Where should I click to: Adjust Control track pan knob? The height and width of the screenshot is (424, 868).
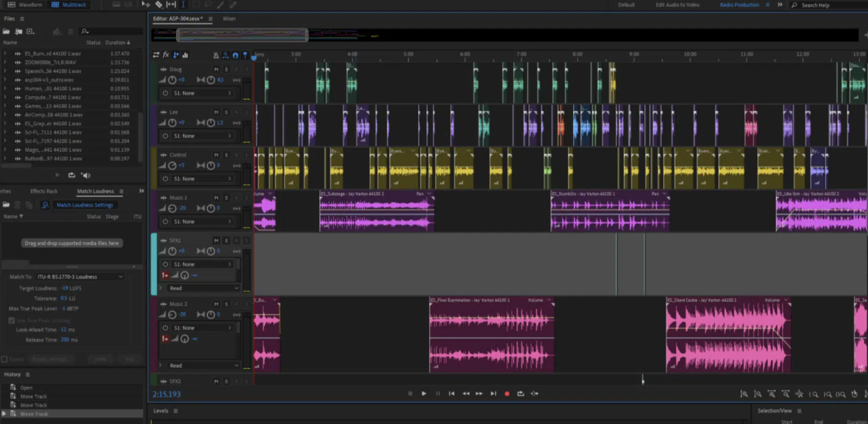[x=211, y=165]
